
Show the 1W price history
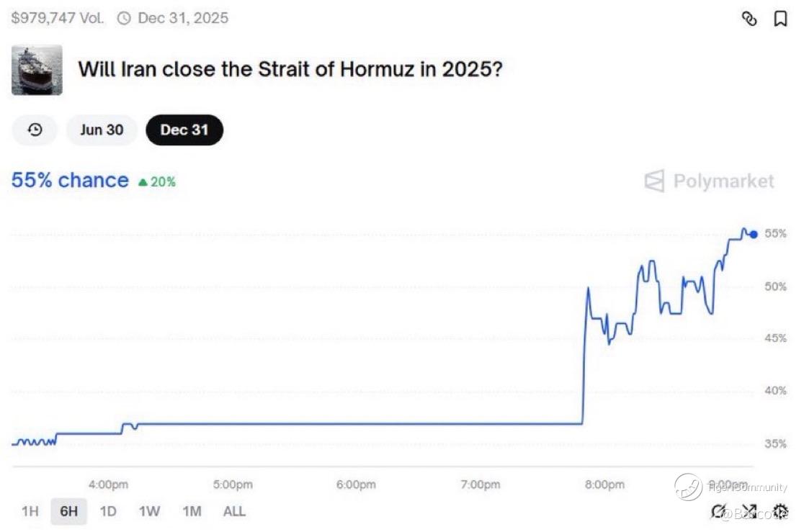tap(149, 512)
